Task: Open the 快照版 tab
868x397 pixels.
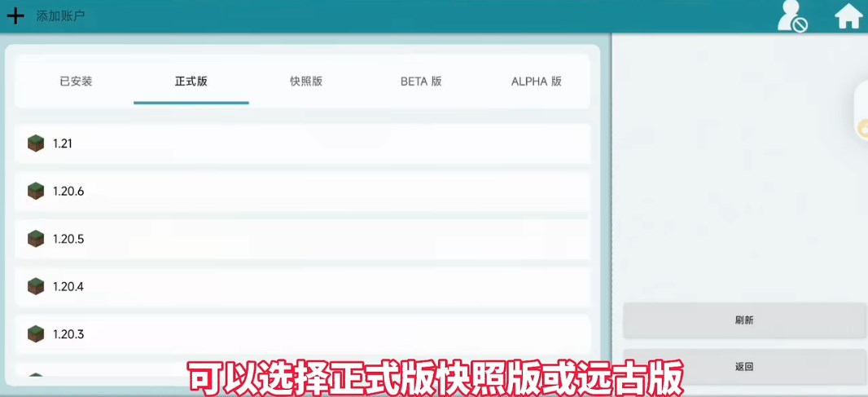Action: [x=306, y=82]
